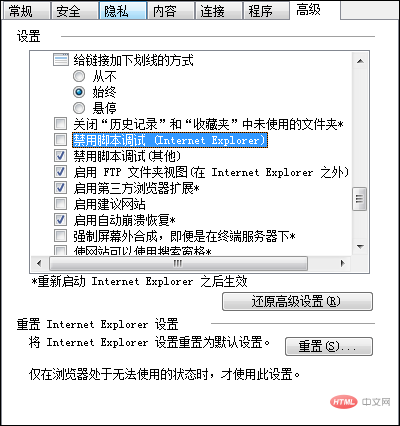Viewport: 400px width, 426px height.
Task: Click the horizontal scroll left arrow
Action: [x=39, y=263]
